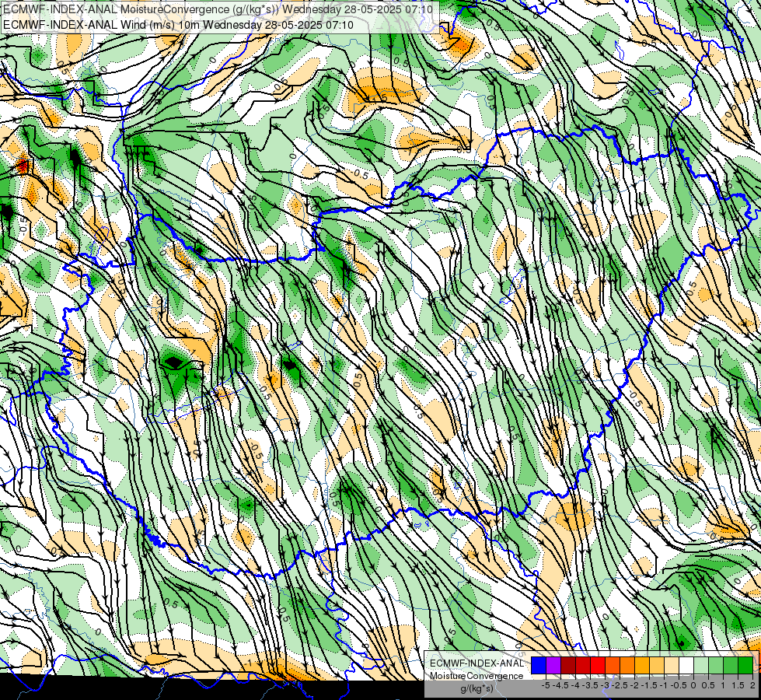
Task: Click the pale peach swatch between -1 and -0.5
Action: tap(672, 665)
